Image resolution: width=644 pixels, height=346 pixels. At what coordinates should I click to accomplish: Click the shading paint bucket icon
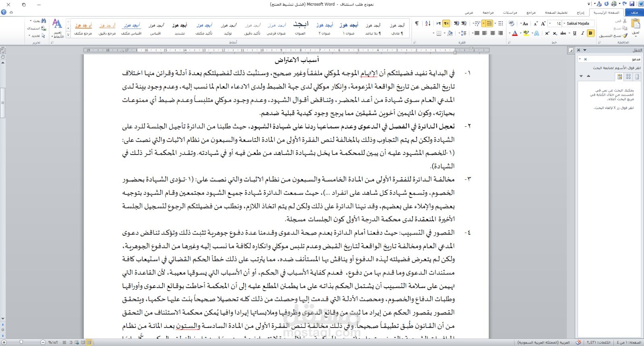click(x=450, y=33)
